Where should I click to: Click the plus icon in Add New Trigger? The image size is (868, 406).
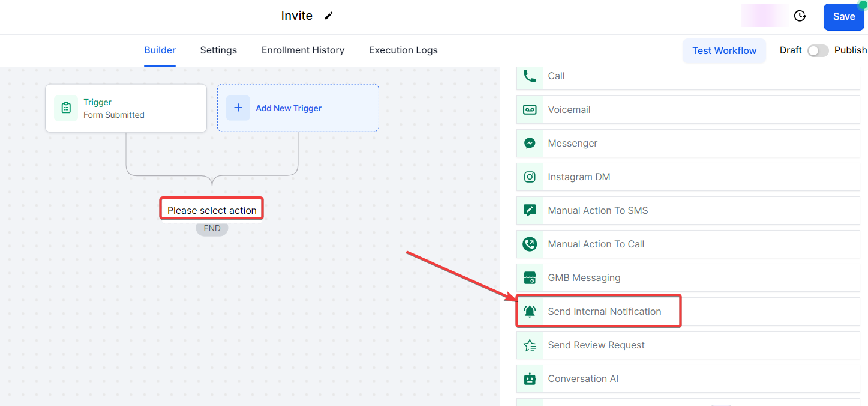pyautogui.click(x=238, y=108)
